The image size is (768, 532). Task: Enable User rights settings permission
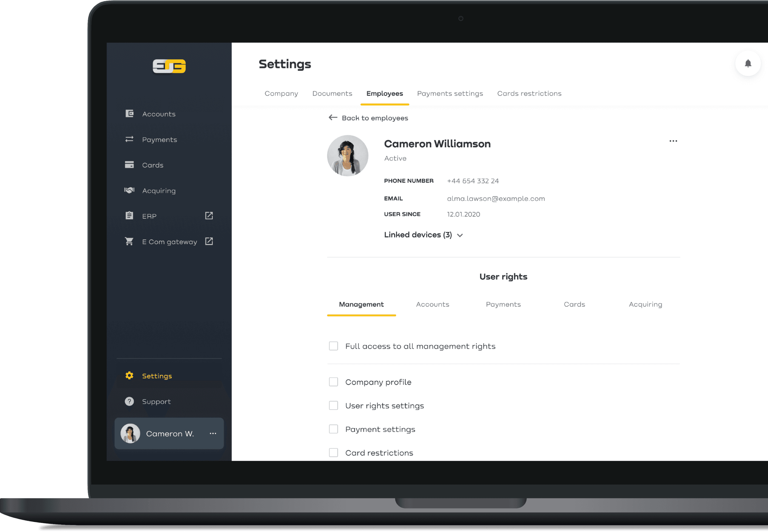334,405
